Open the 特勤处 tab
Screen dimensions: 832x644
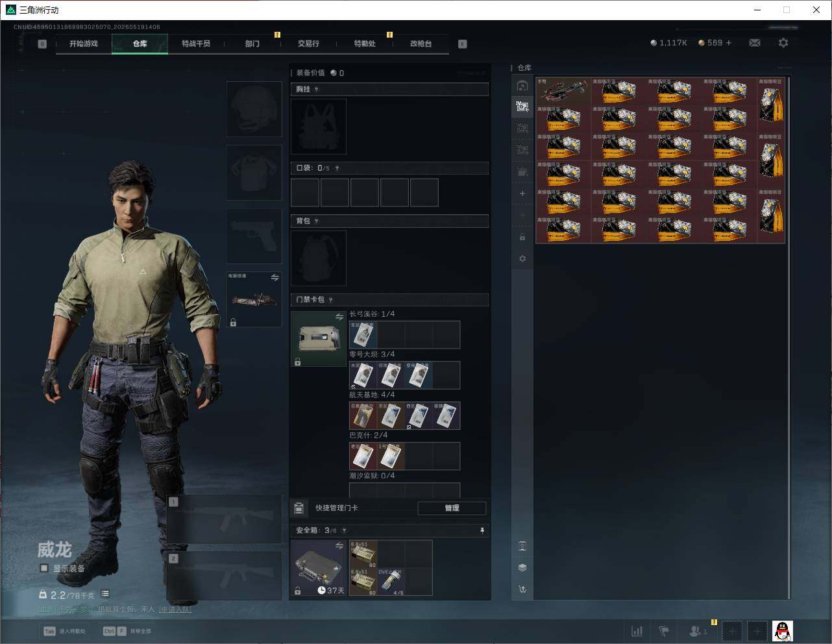pos(365,43)
